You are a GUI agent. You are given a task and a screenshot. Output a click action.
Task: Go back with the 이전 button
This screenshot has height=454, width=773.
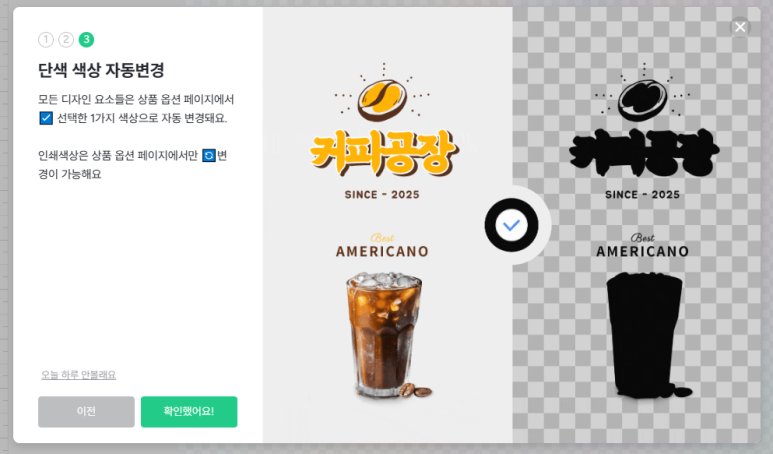[86, 412]
